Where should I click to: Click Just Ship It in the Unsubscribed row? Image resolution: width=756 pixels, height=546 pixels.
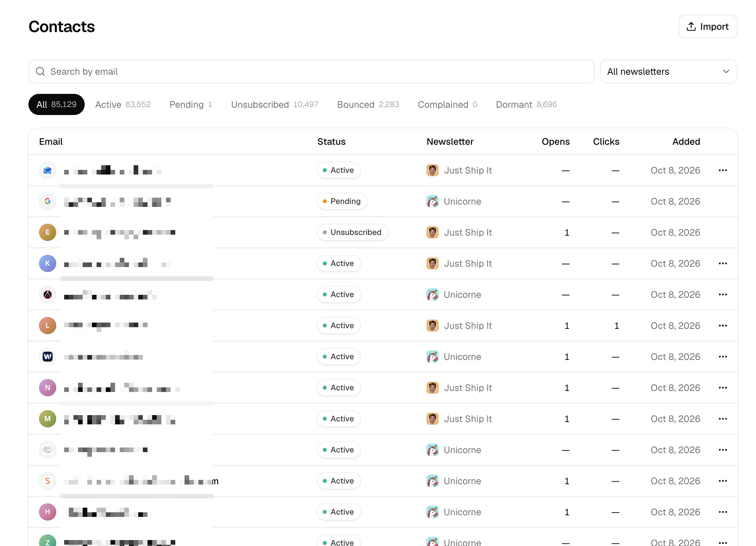pyautogui.click(x=459, y=232)
